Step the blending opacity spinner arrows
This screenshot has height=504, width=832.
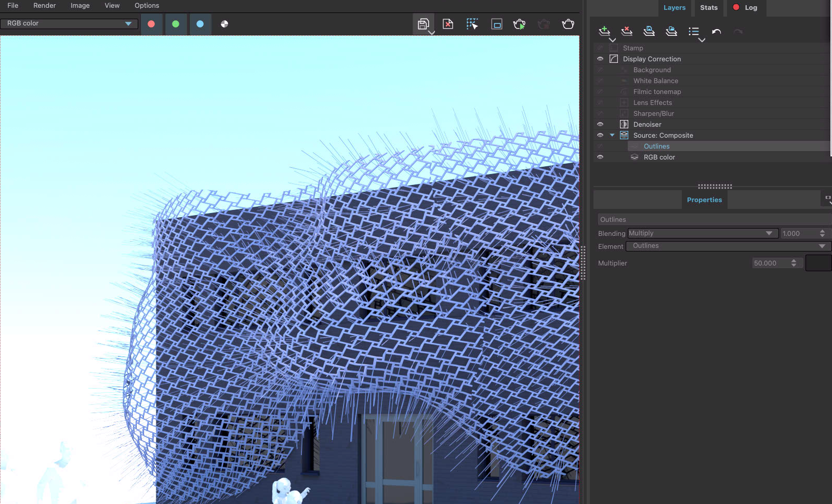click(822, 233)
